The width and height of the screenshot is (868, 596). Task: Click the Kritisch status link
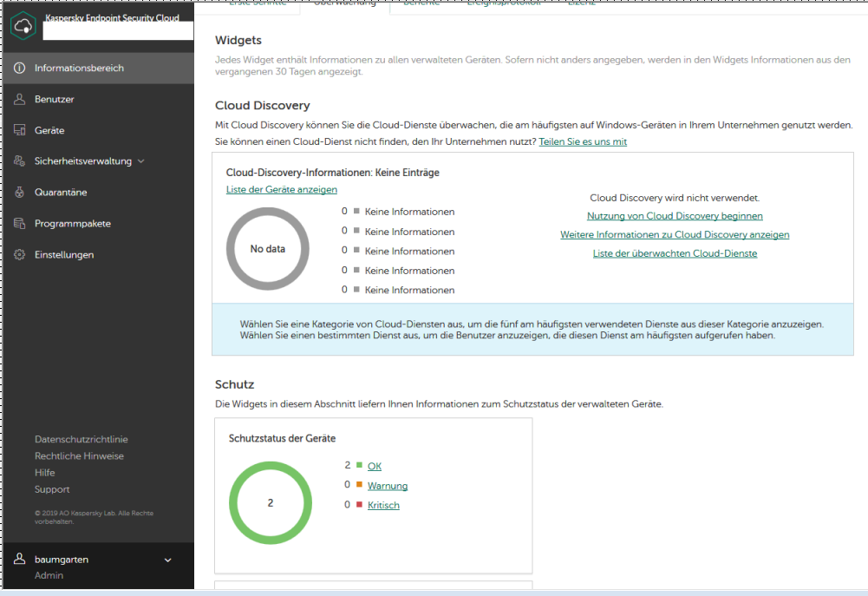(383, 505)
